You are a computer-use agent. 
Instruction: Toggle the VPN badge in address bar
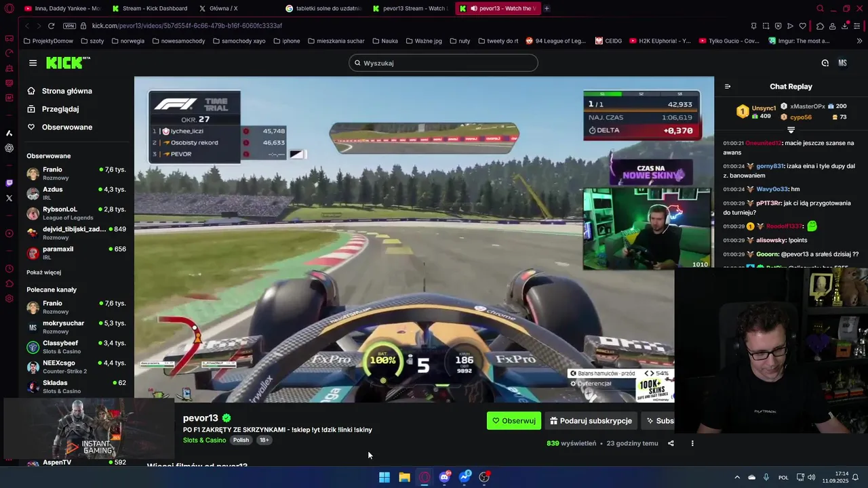tap(69, 26)
